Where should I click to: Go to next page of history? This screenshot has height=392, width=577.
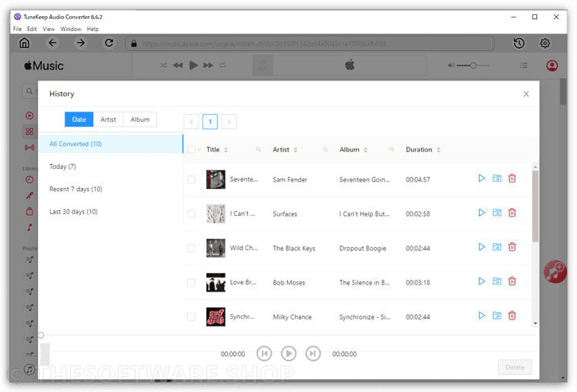pyautogui.click(x=229, y=122)
